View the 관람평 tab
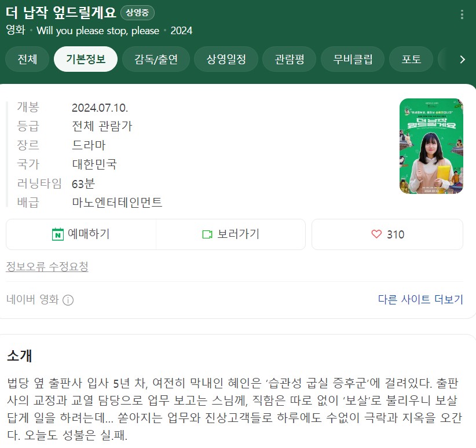 tap(290, 59)
